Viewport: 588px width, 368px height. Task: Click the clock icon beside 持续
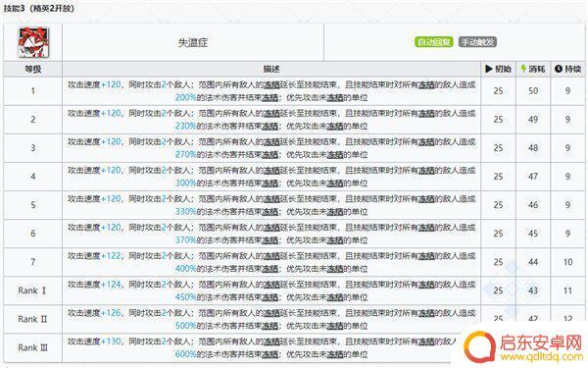559,69
